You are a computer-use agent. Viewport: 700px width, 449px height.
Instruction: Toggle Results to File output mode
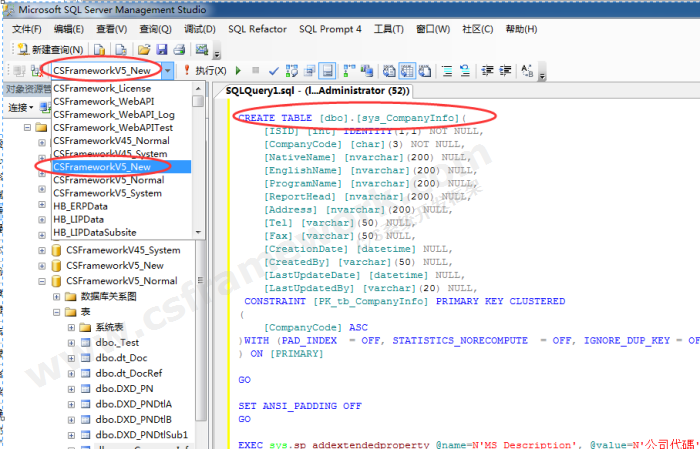[x=425, y=71]
